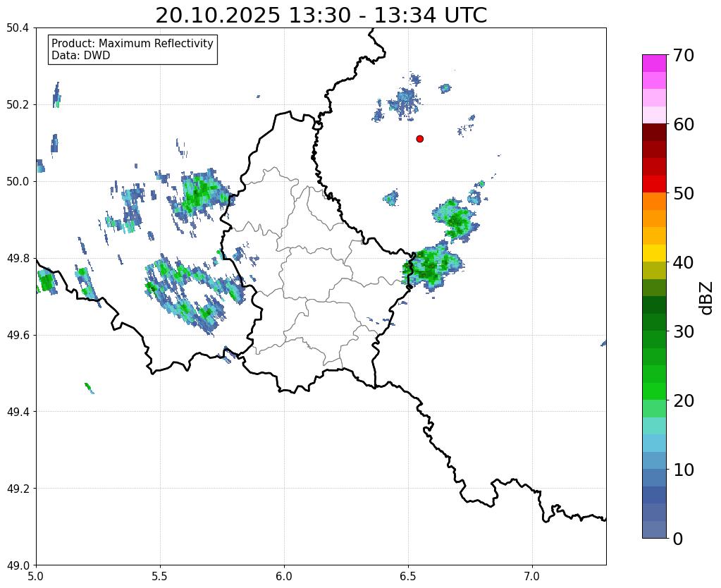This screenshot has height=588, width=721.
Task: Click latitude axis label 50.4
Action: click(x=18, y=28)
